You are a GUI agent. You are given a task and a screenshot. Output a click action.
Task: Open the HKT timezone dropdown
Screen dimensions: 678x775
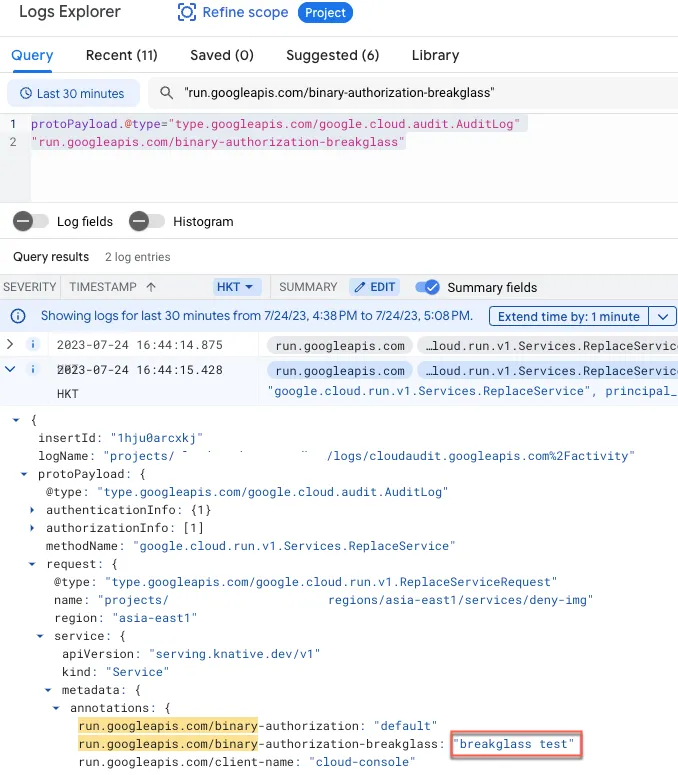[236, 287]
